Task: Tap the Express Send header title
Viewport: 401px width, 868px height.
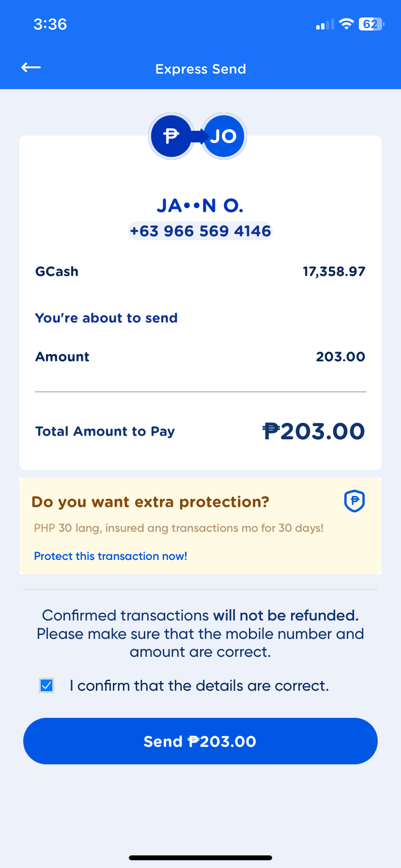Action: [200, 69]
